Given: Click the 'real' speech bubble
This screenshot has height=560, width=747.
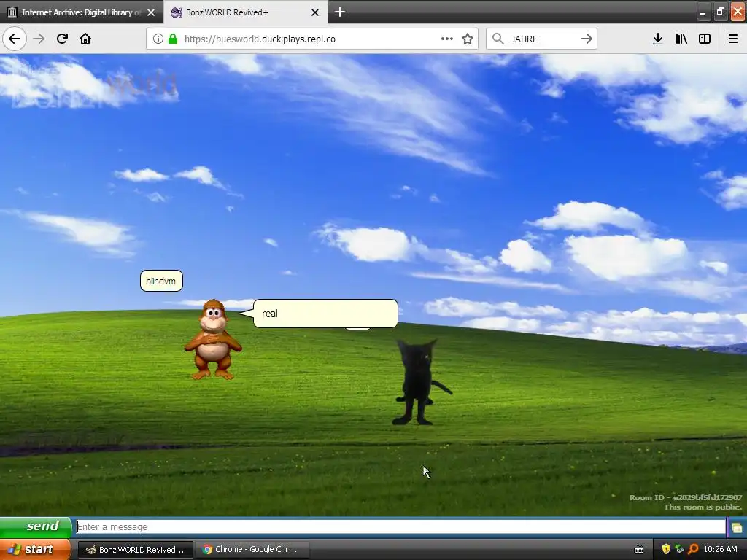Looking at the screenshot, I should [x=325, y=314].
